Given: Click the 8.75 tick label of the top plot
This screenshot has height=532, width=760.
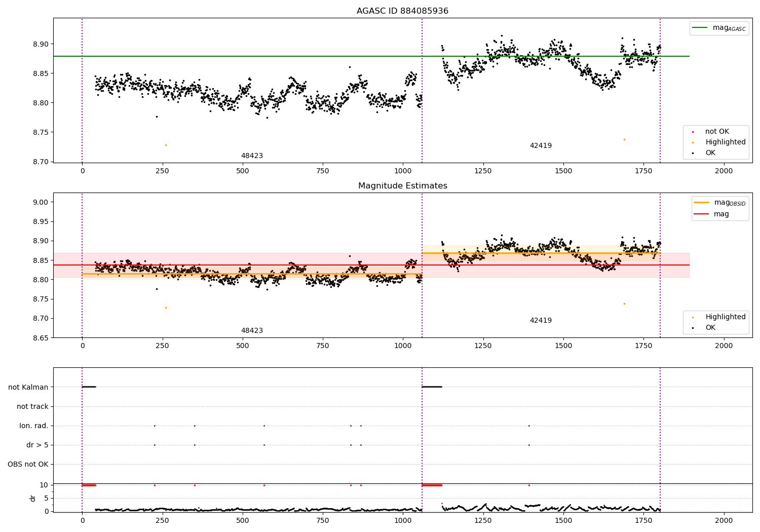Looking at the screenshot, I should [41, 133].
